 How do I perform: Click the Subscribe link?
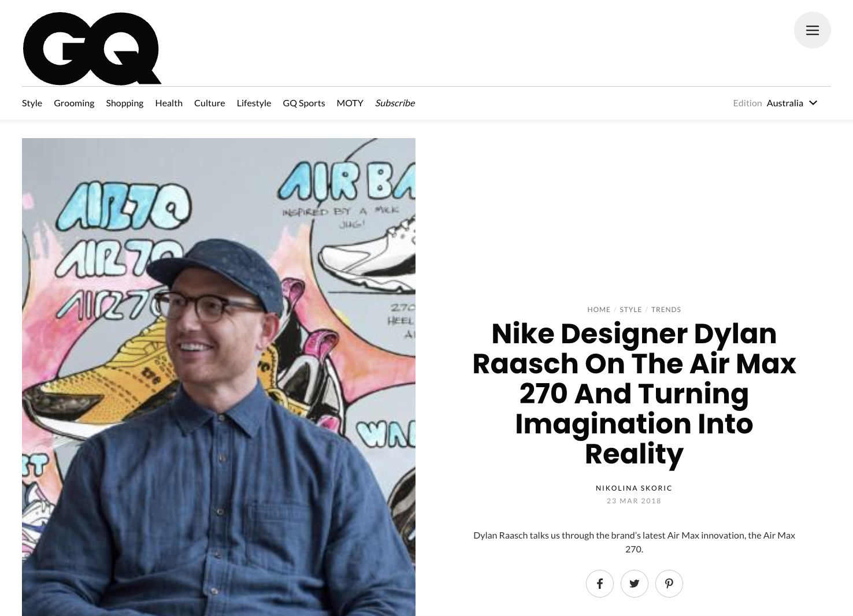(x=395, y=103)
